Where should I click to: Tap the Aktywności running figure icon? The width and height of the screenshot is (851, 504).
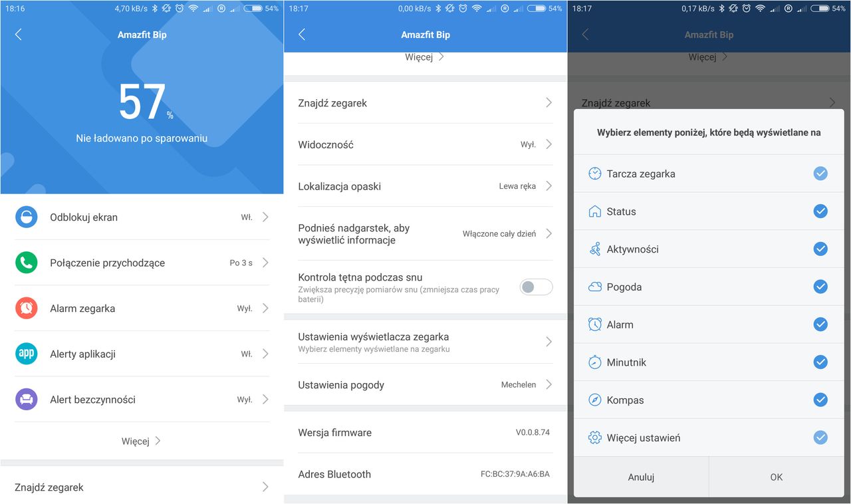click(595, 249)
